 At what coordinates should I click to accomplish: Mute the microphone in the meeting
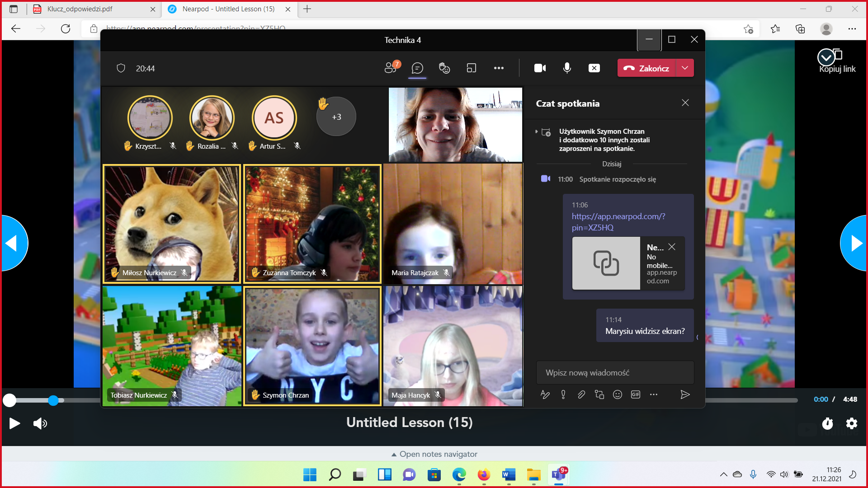[x=567, y=68]
